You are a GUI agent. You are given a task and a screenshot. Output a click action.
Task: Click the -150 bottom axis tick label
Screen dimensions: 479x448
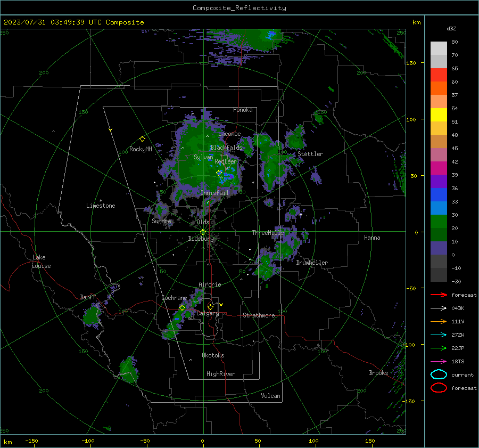click(x=31, y=441)
